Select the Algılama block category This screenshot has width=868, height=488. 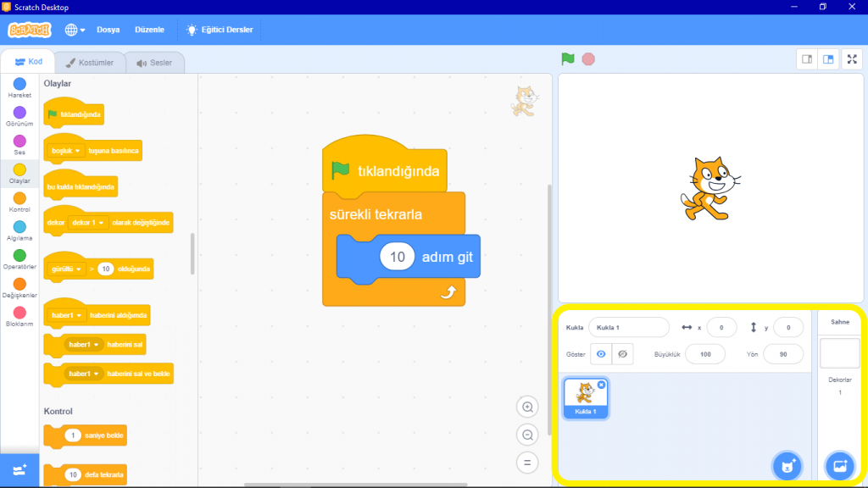[x=19, y=231]
